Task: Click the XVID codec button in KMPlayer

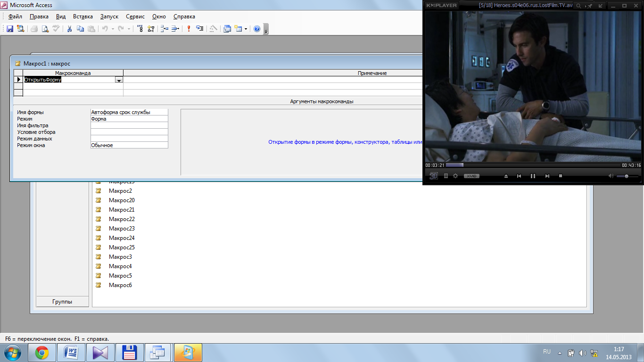Action: [471, 176]
